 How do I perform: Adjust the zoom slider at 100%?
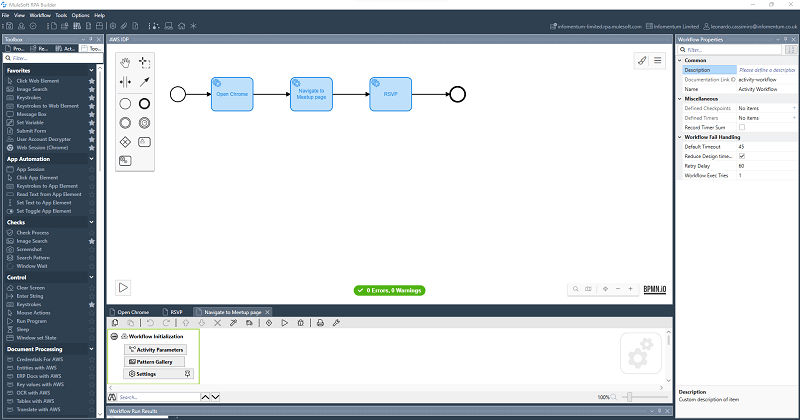(x=628, y=397)
